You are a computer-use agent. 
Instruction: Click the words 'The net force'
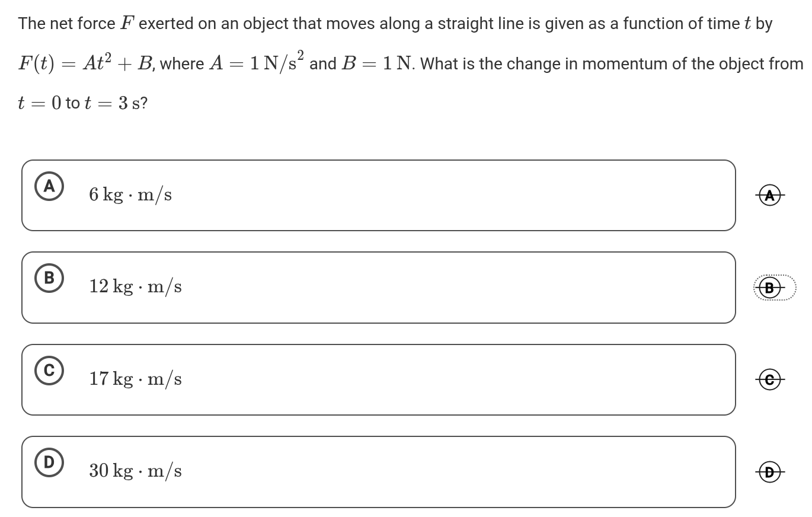[x=66, y=24]
